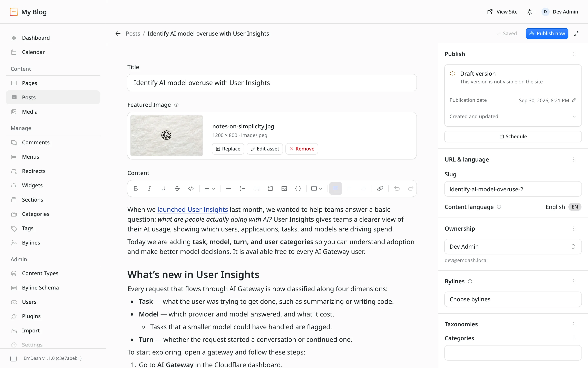Undo the last edit

point(397,188)
